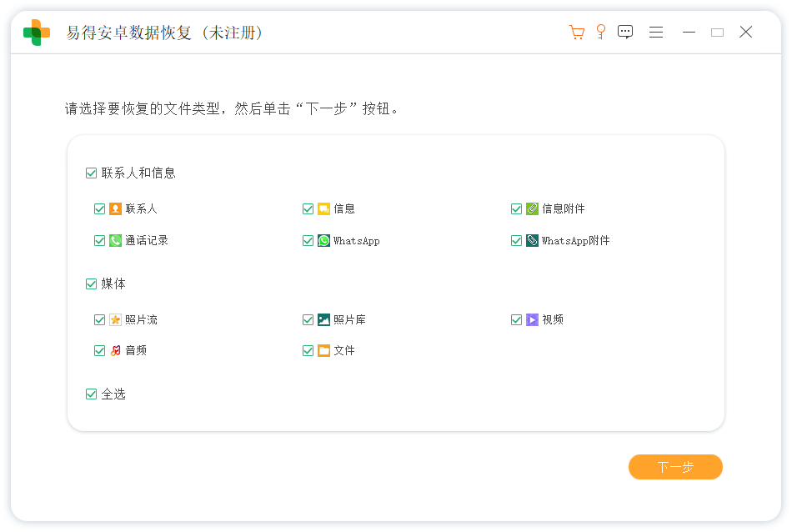This screenshot has height=532, width=792.
Task: Toggle the 联系人和信息 group checkbox
Action: click(x=91, y=173)
